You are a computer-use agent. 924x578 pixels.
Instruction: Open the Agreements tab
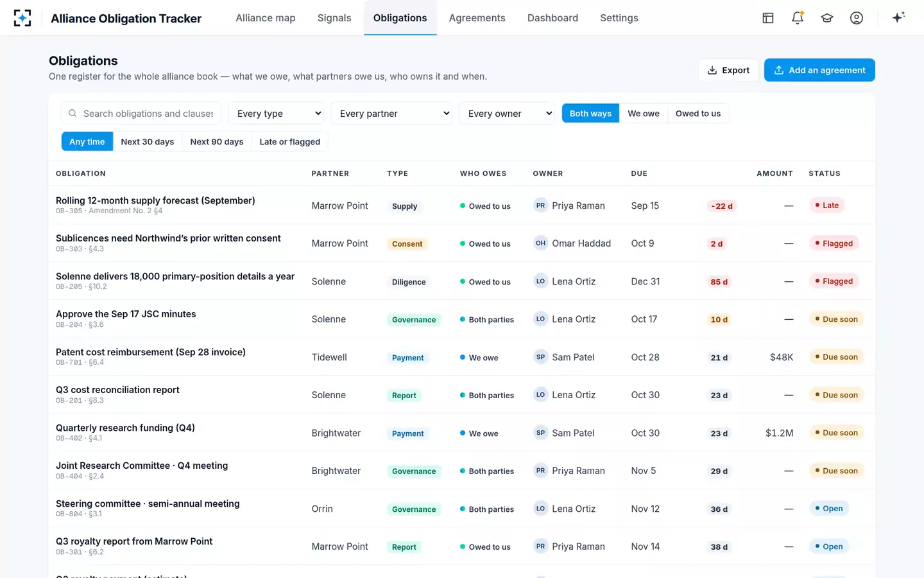tap(477, 18)
